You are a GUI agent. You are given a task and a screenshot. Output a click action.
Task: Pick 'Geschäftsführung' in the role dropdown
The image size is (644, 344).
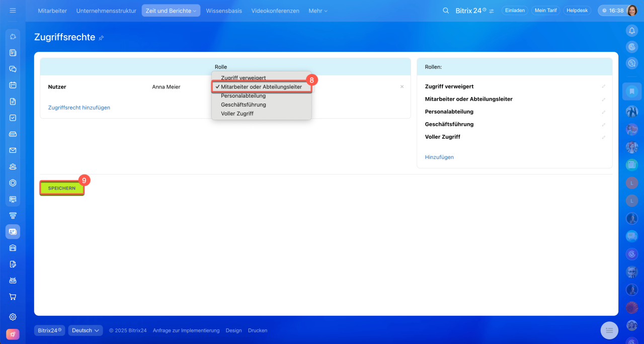[243, 105]
